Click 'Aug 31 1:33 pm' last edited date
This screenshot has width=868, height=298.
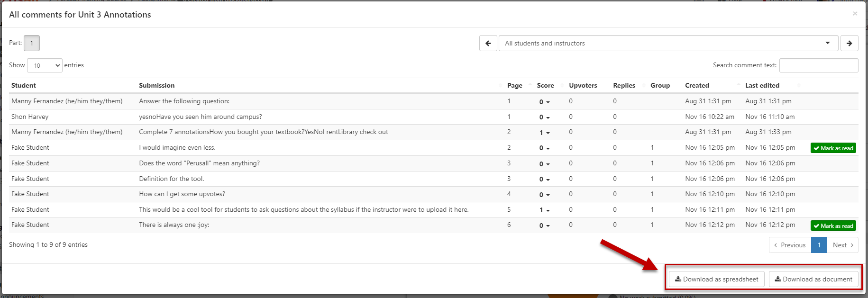[768, 132]
